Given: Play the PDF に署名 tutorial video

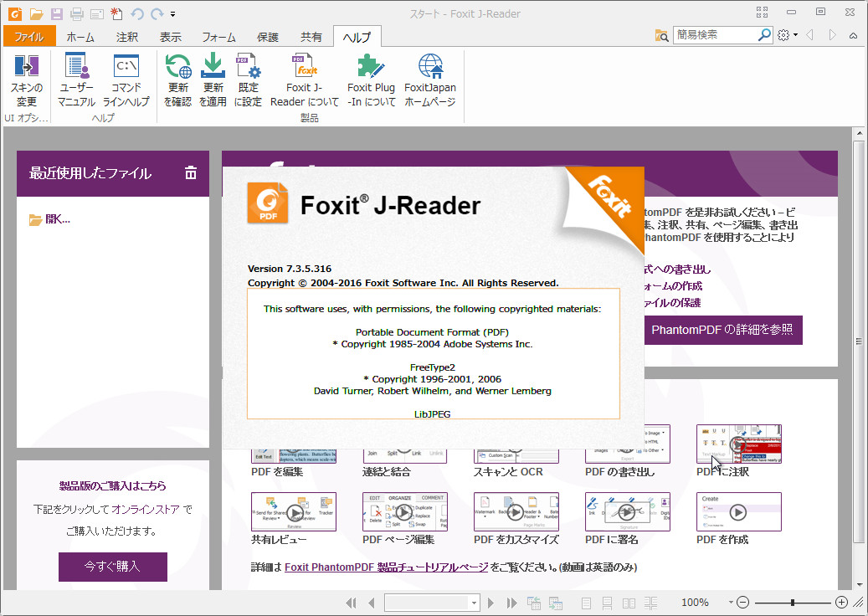Looking at the screenshot, I should coord(628,512).
